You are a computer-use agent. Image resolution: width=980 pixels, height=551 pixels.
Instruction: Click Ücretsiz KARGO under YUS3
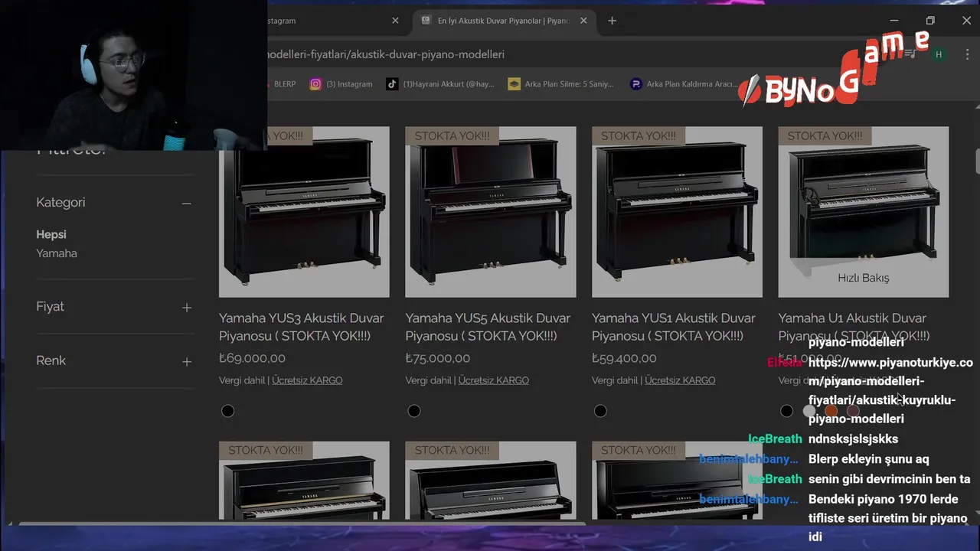pyautogui.click(x=307, y=380)
